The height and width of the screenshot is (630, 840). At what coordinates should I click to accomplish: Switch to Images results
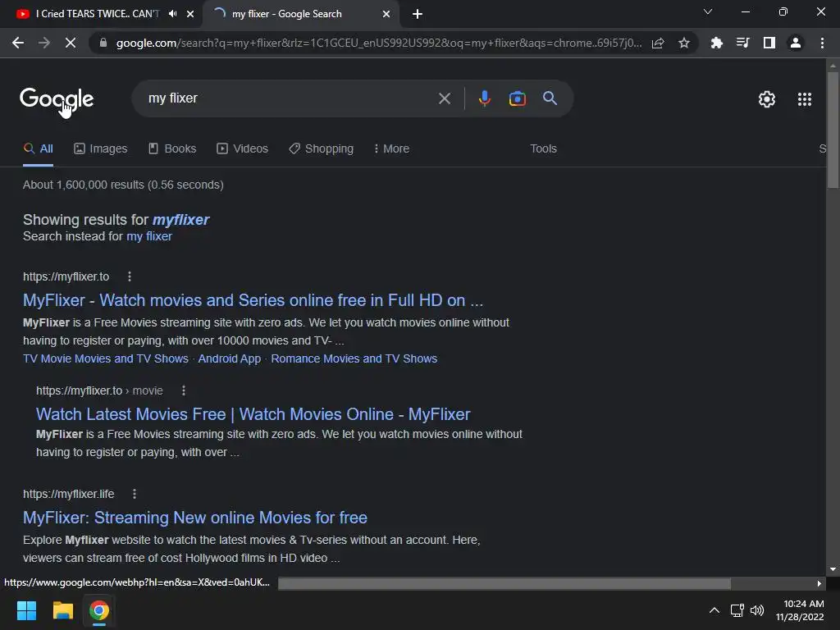pyautogui.click(x=100, y=148)
